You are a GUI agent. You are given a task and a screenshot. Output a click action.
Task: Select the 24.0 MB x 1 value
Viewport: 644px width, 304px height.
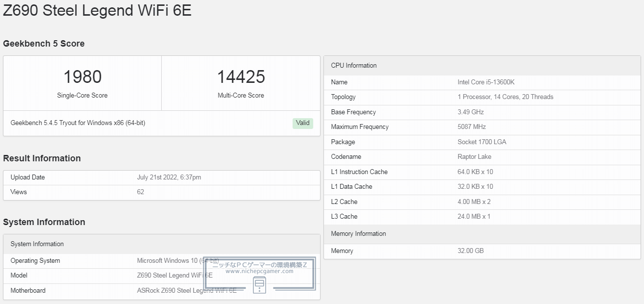474,217
